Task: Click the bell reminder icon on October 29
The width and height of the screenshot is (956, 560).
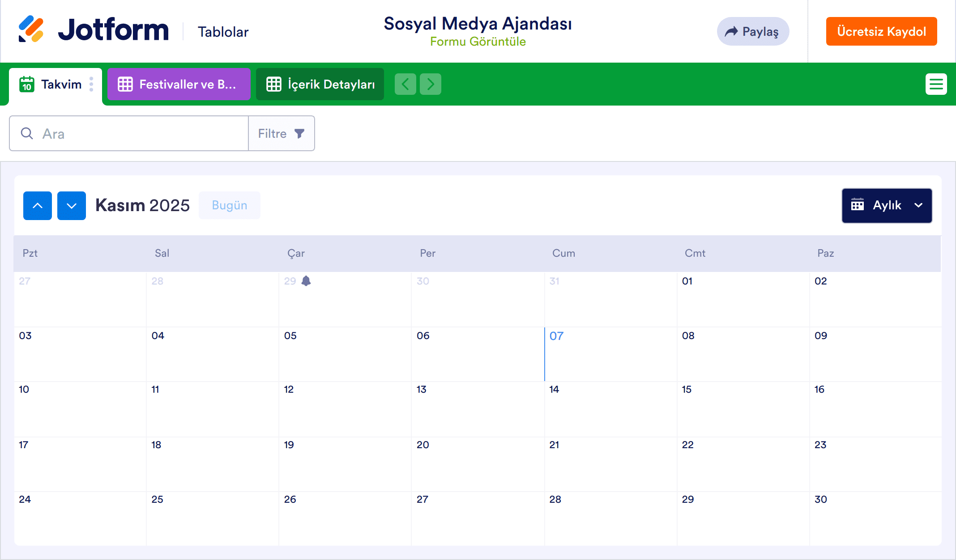Action: tap(306, 281)
